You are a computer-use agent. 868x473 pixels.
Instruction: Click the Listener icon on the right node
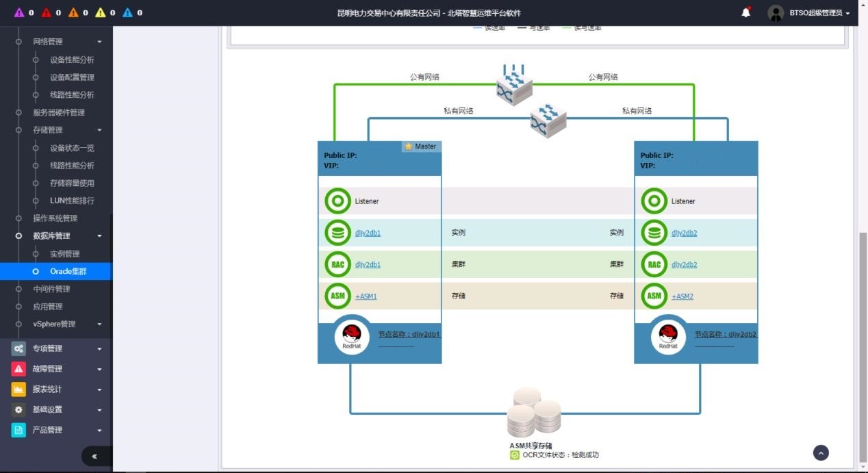click(x=654, y=201)
